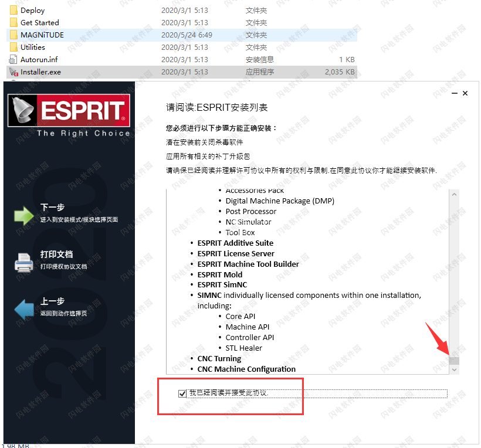Click Machine API list item
The height and width of the screenshot is (448, 481).
coord(248,327)
